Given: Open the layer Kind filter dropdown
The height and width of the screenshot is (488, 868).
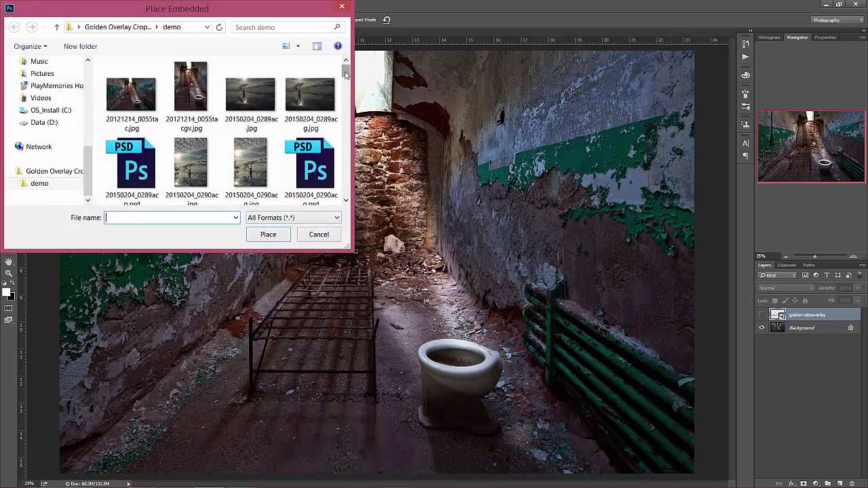Looking at the screenshot, I should coord(777,275).
